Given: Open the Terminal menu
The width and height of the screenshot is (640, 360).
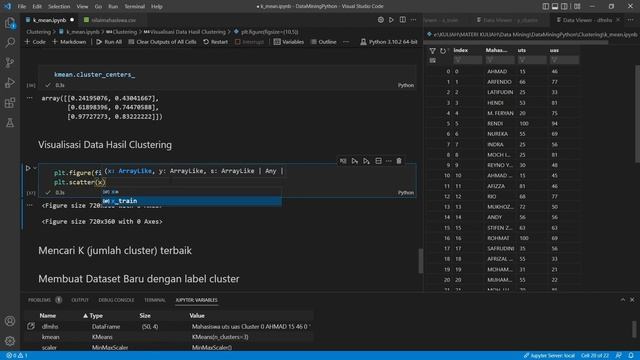Looking at the screenshot, I should [x=135, y=7].
